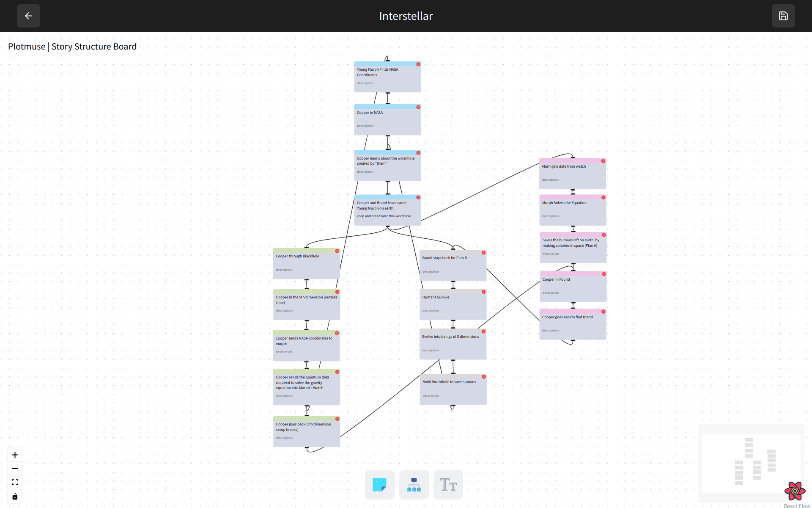Viewport: 812px width, 508px height.
Task: Toggle the lock interactivity control
Action: 15,496
